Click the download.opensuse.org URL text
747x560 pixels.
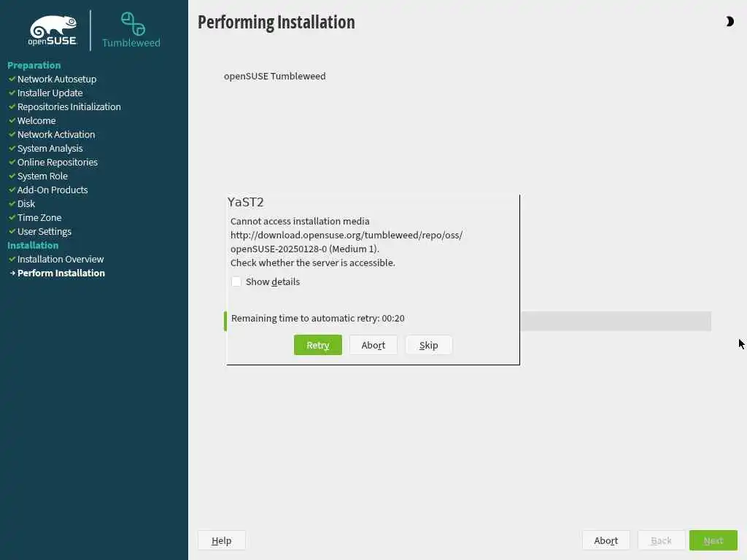click(x=347, y=235)
